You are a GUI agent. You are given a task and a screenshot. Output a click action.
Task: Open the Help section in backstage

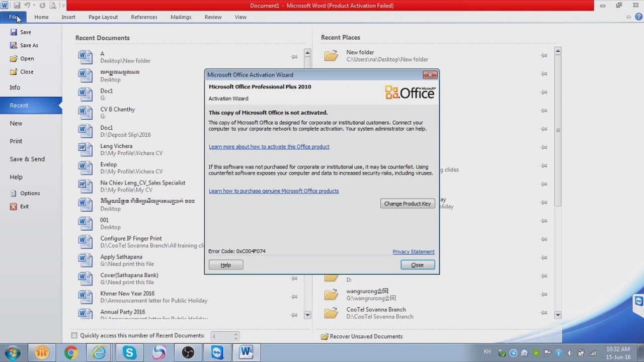click(16, 177)
